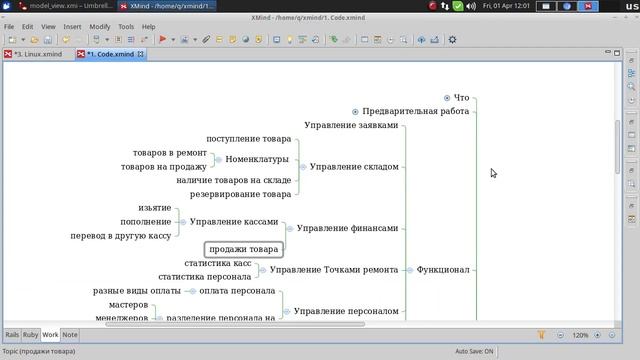640x360 pixels.
Task: Click the red presentation play icon
Action: [162, 39]
